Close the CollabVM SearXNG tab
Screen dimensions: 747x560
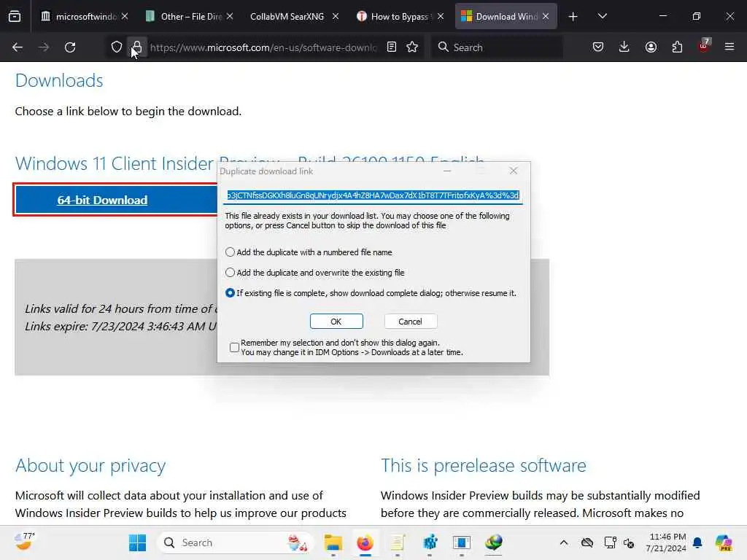tap(336, 16)
